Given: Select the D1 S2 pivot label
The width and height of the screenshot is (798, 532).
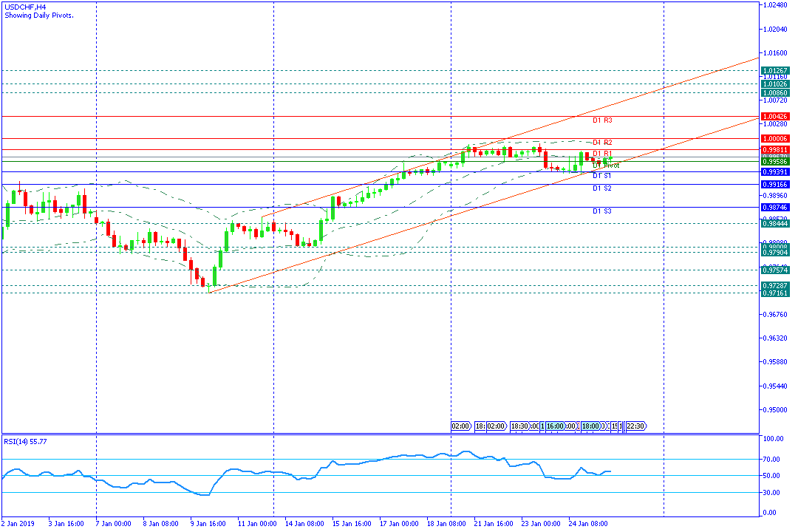Looking at the screenshot, I should [601, 188].
